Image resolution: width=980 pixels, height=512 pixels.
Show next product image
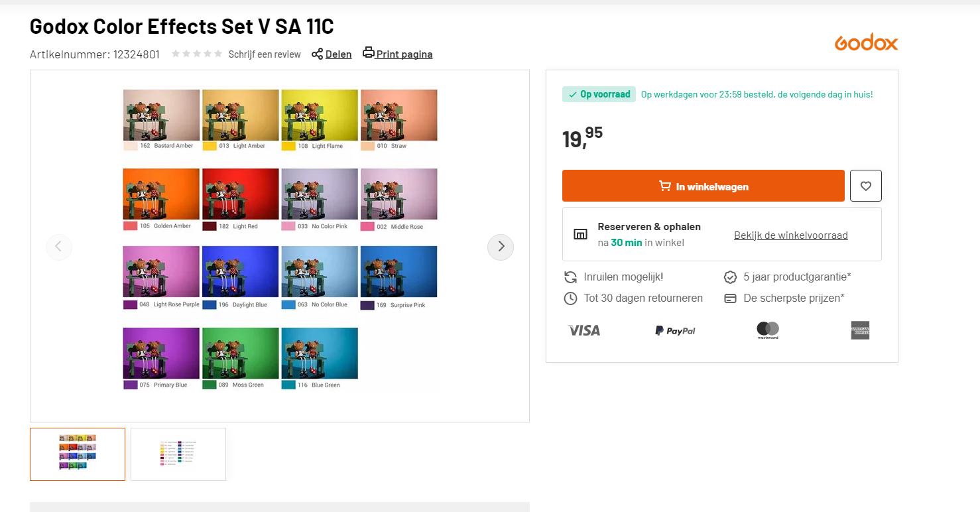coord(501,247)
